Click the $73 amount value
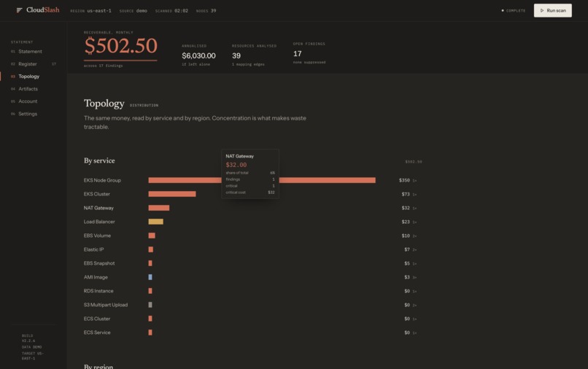 pos(406,194)
